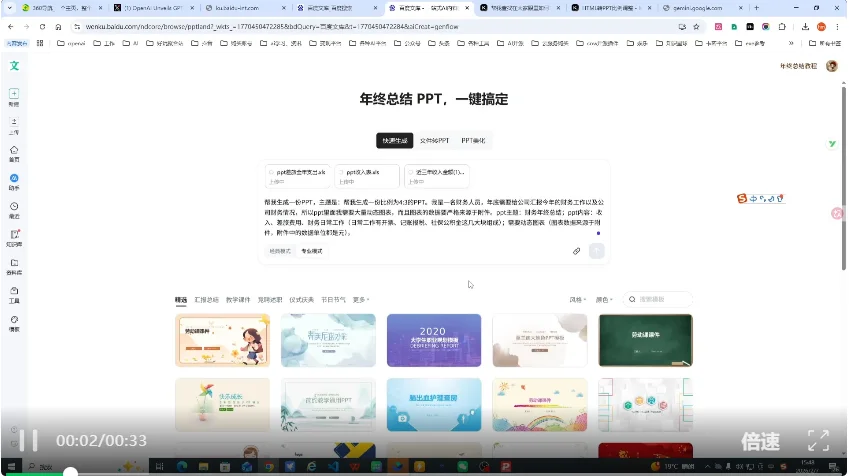Screen dimensions: 849x476
Task: Click the user avatar at top right
Action: (x=832, y=66)
